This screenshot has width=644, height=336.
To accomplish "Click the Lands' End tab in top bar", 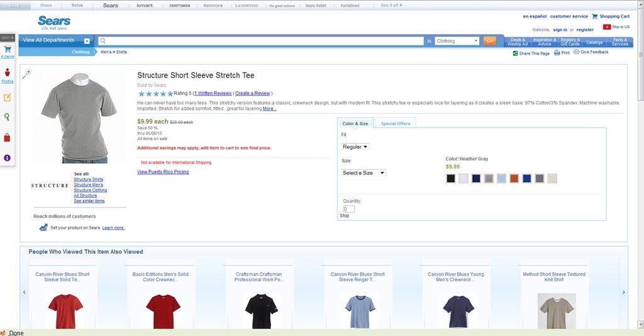I will [247, 6].
